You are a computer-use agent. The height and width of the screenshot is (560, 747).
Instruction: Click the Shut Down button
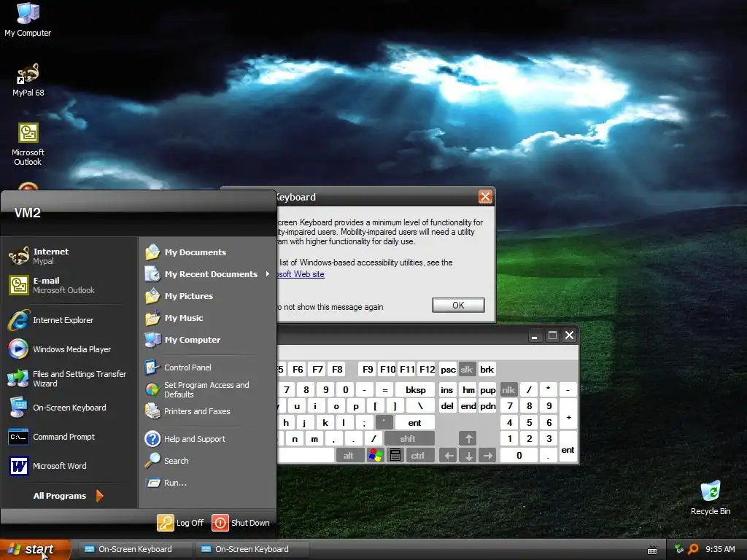coord(241,522)
